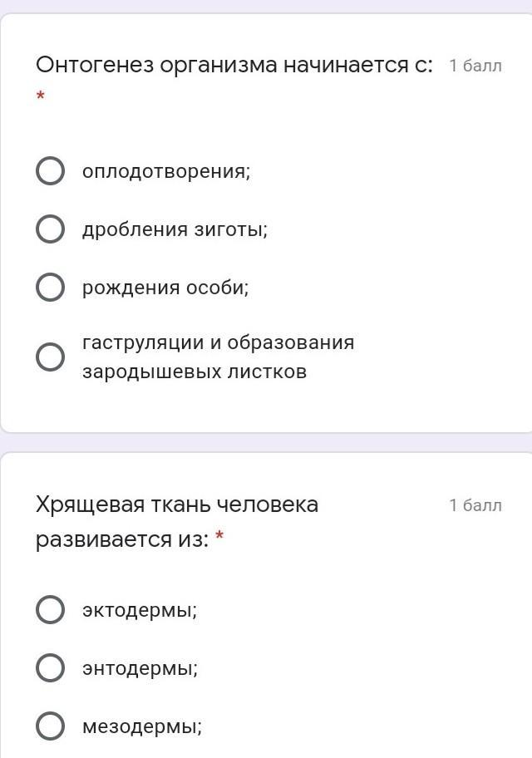Click the answer text 'эктодермы;'

140,610
